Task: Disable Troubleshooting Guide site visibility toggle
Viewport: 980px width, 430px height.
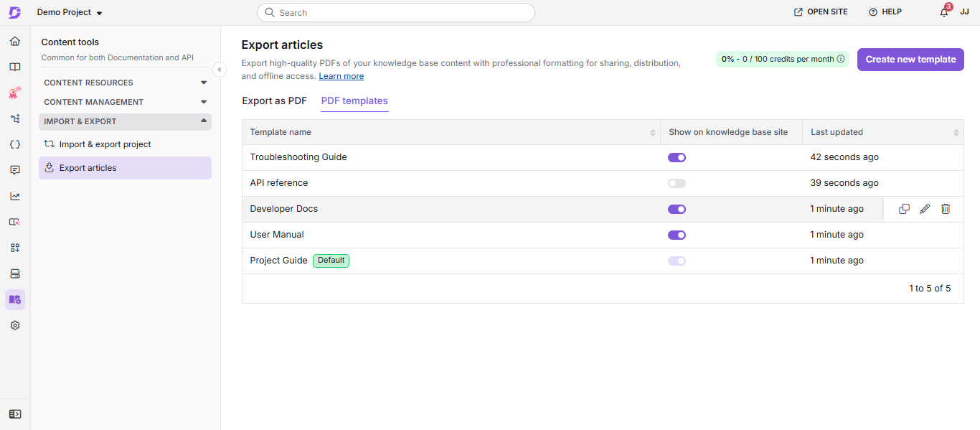Action: click(677, 157)
